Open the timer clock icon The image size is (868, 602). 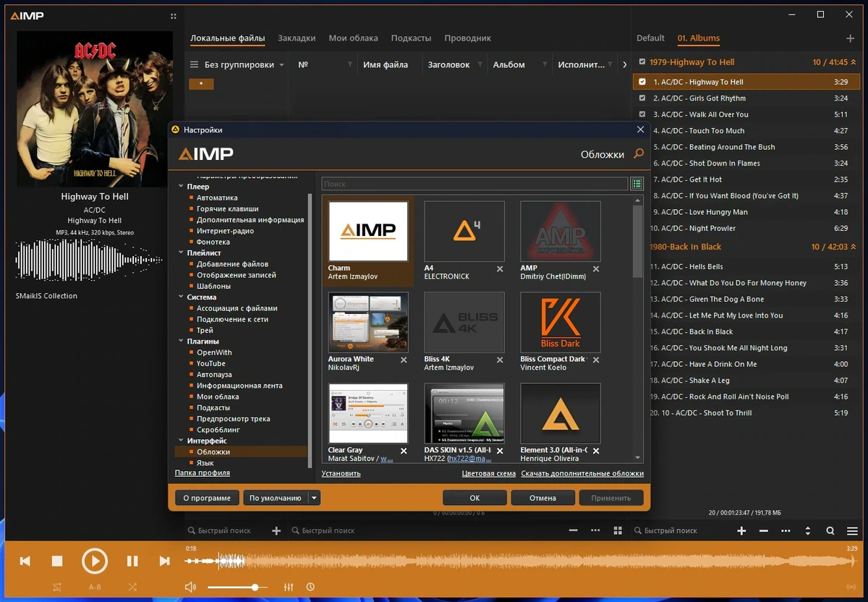coord(310,587)
